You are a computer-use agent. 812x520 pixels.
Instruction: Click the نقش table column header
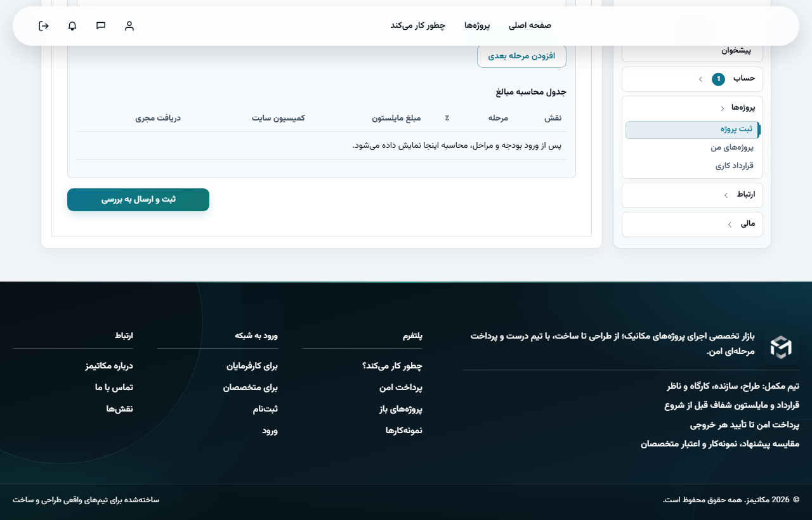click(553, 118)
